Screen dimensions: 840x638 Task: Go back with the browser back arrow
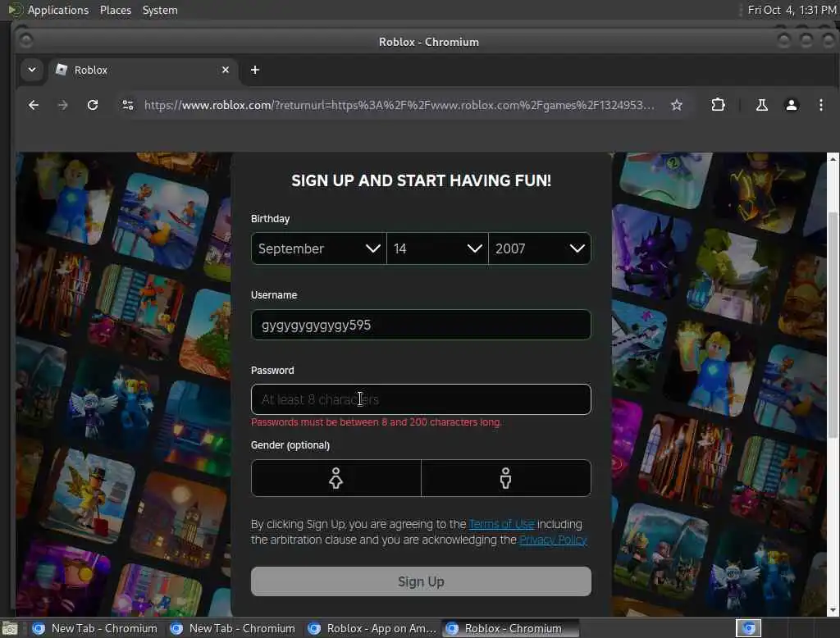pos(33,105)
